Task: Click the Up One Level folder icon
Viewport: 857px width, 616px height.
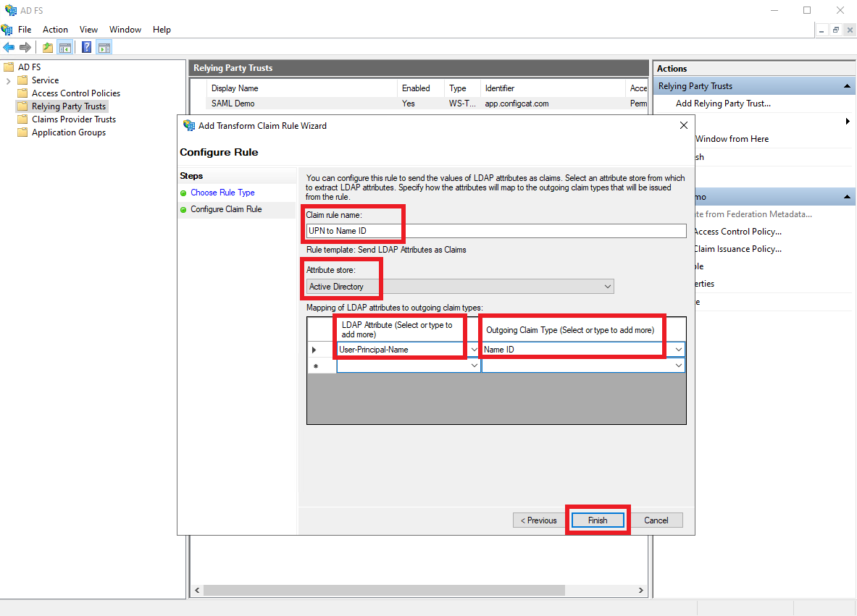Action: click(48, 48)
